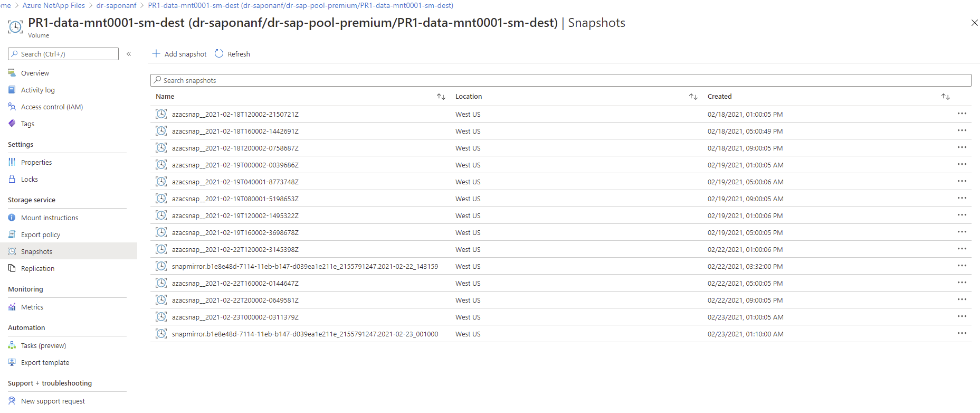Collapse the sidebar with double-chevron
The height and width of the screenshot is (413, 980).
point(129,54)
